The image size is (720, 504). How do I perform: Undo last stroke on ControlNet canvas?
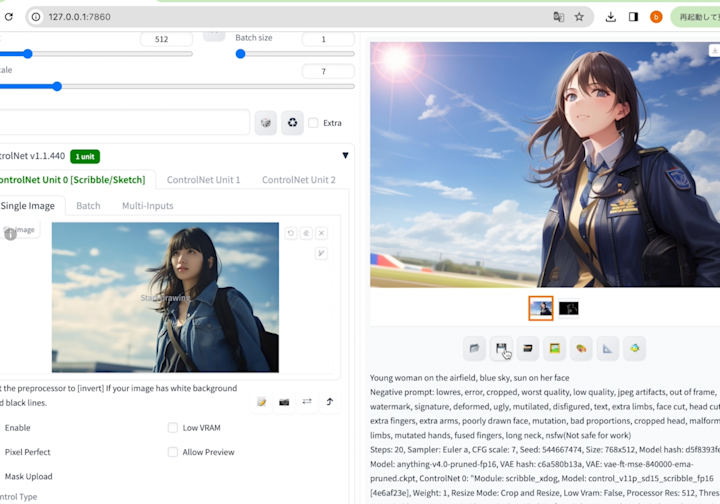291,233
